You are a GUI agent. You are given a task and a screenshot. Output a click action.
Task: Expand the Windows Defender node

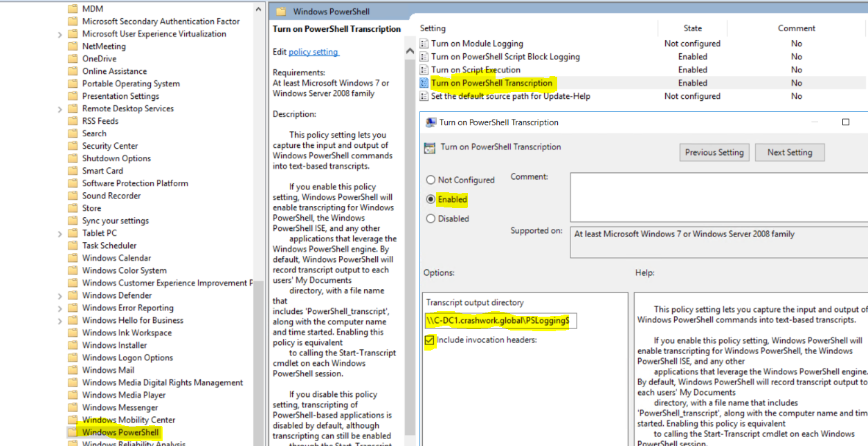pos(60,295)
